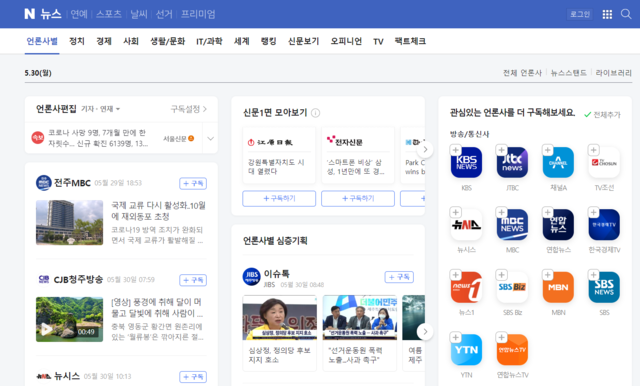This screenshot has height=386, width=640.
Task: Subscribe to 뉴시스 with 구독 button
Action: pyautogui.click(x=193, y=377)
